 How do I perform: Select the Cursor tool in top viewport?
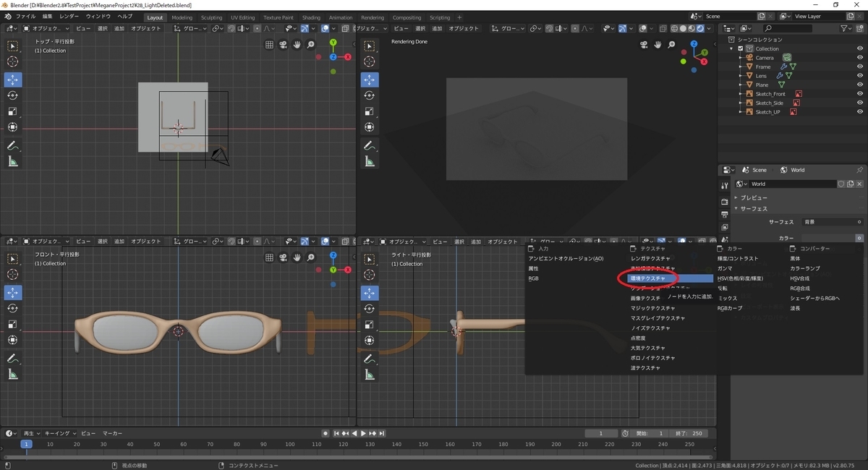tap(13, 62)
